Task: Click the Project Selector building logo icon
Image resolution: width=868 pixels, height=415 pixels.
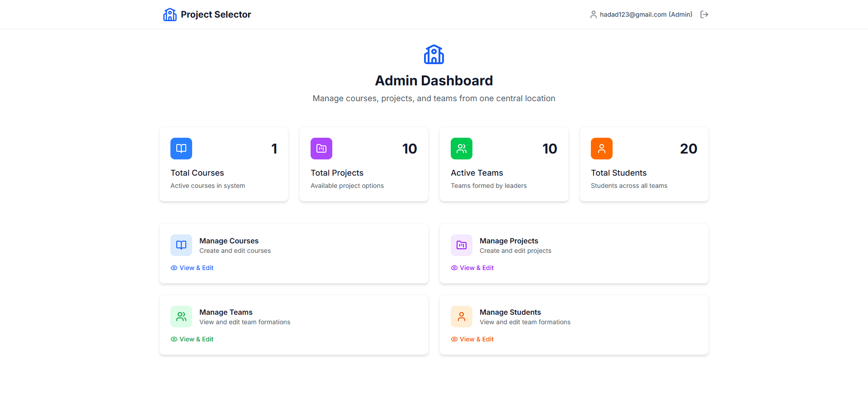Action: 170,14
